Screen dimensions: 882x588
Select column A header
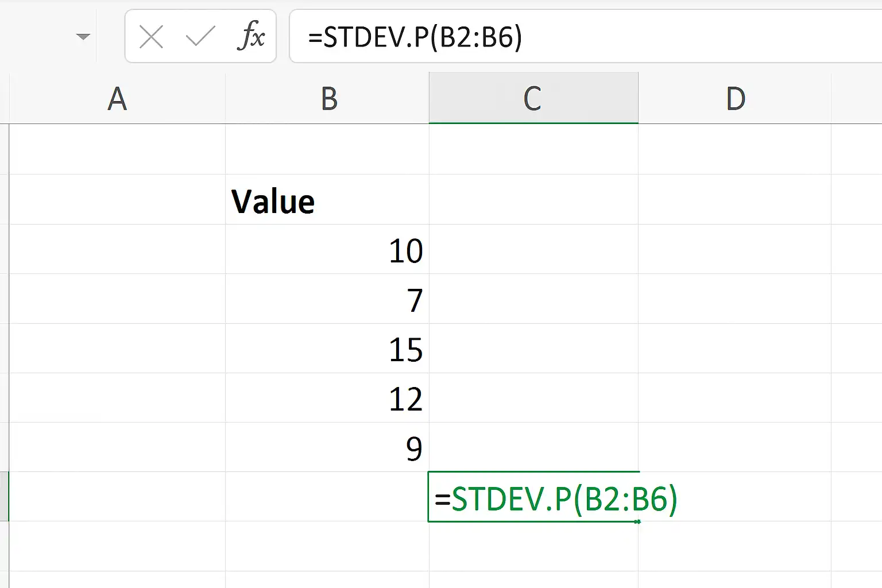tap(117, 98)
